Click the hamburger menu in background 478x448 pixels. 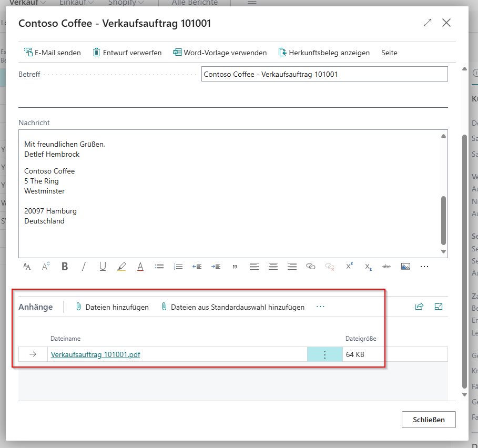(252, 3)
